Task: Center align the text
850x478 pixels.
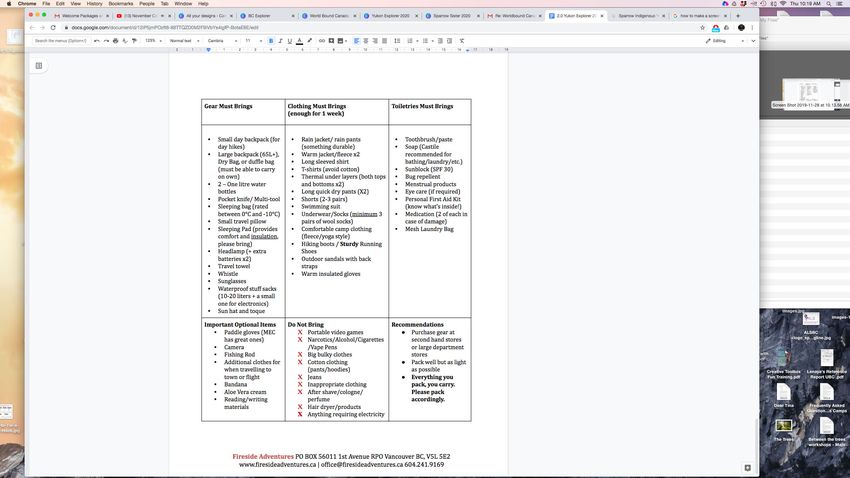Action: pos(366,41)
